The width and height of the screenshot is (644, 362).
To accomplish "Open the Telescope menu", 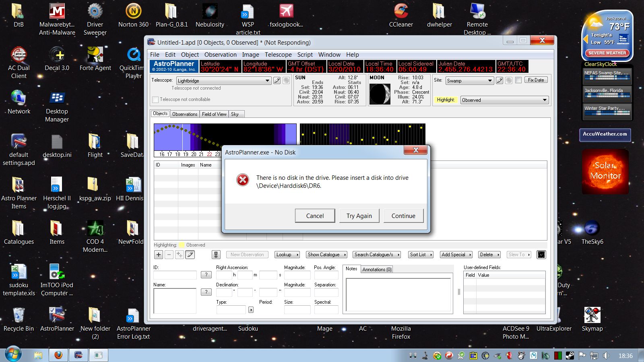I will pos(278,55).
